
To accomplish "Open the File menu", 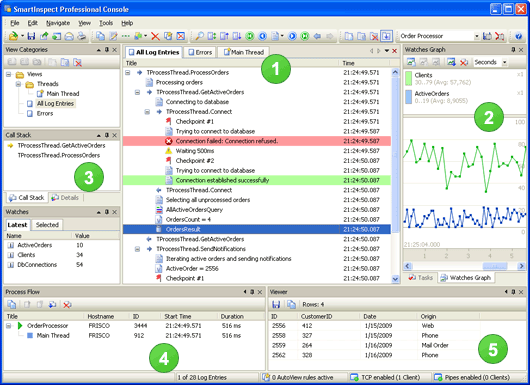I will 15,23.
